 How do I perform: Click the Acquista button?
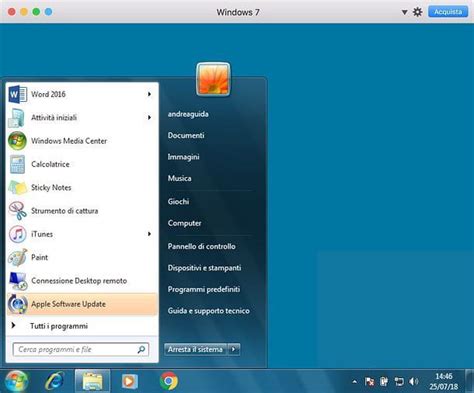pos(448,12)
